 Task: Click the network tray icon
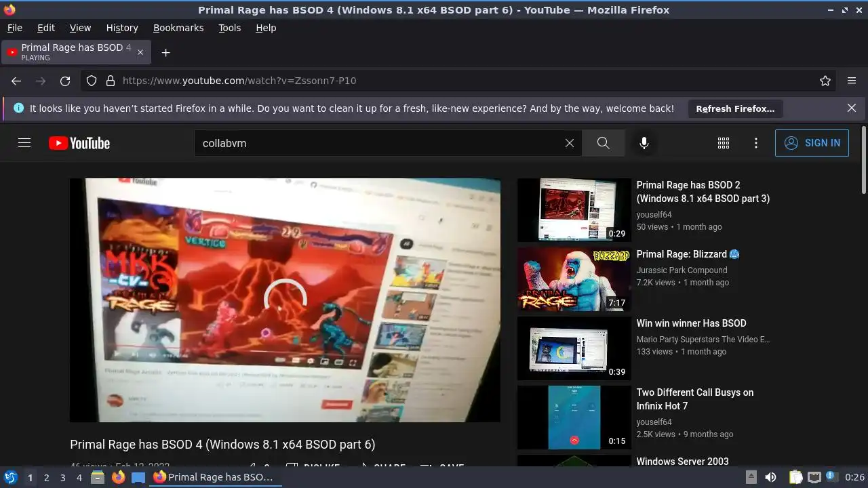coord(814,477)
